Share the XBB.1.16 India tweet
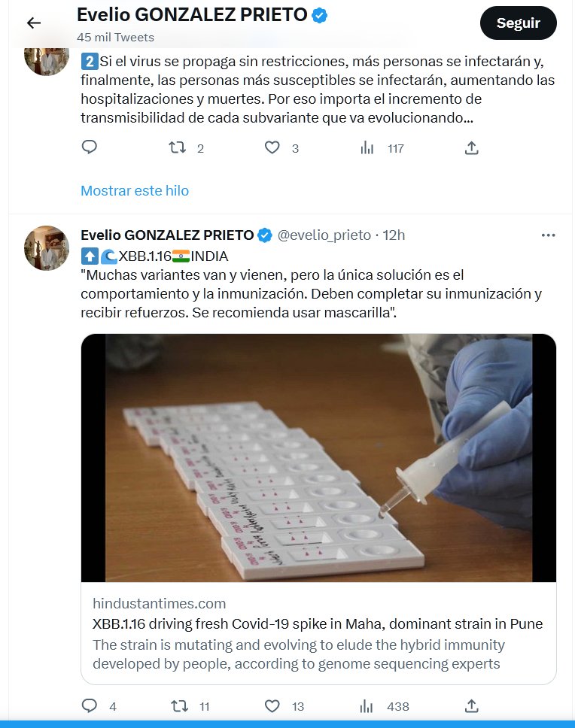This screenshot has width=575, height=728. [472, 705]
